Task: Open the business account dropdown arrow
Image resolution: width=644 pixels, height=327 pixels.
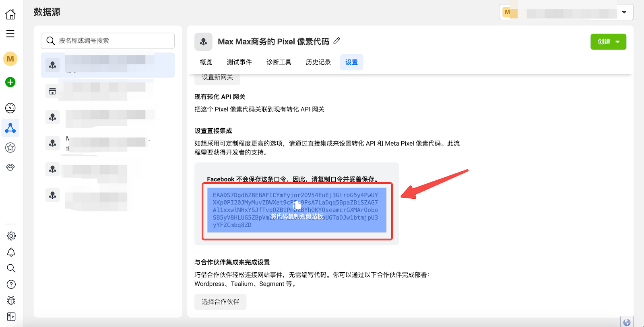Action: (624, 12)
